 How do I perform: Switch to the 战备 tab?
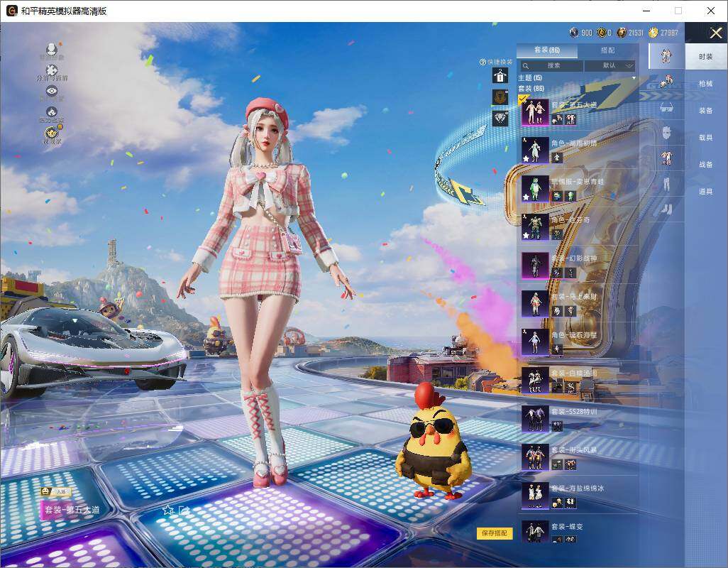(706, 165)
